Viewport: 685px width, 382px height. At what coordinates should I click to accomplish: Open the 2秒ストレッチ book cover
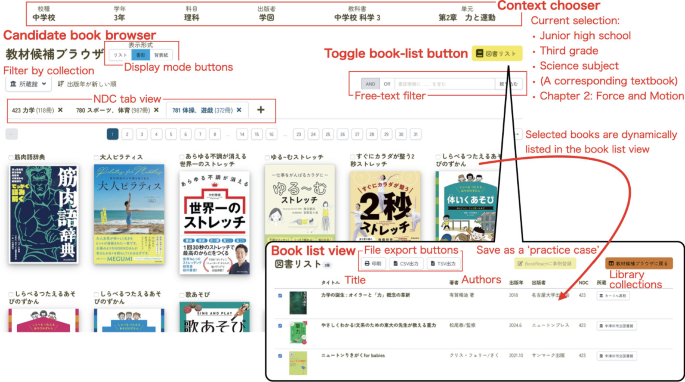(385, 206)
